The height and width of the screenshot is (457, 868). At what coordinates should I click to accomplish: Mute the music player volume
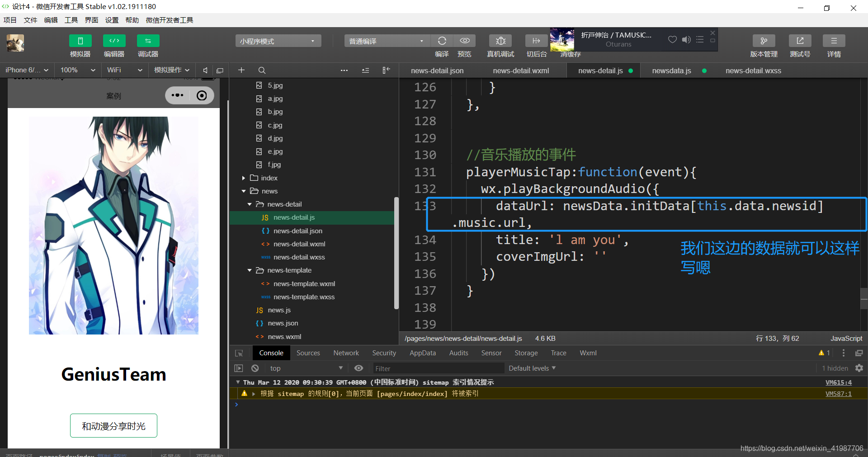tap(686, 39)
